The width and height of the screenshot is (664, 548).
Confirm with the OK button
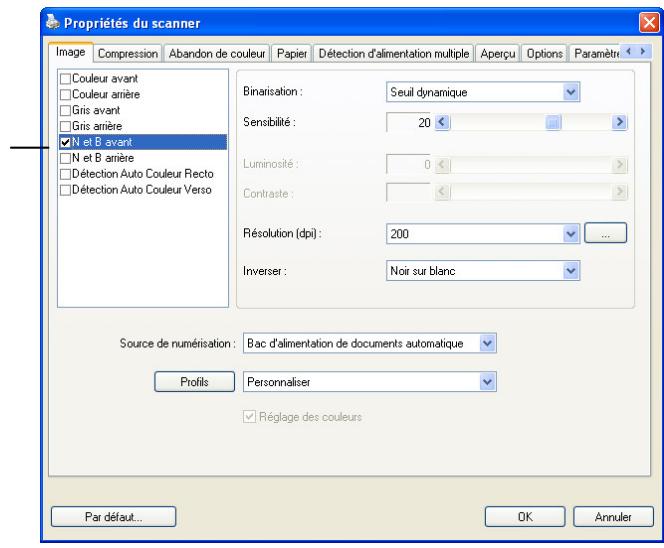pyautogui.click(x=525, y=517)
